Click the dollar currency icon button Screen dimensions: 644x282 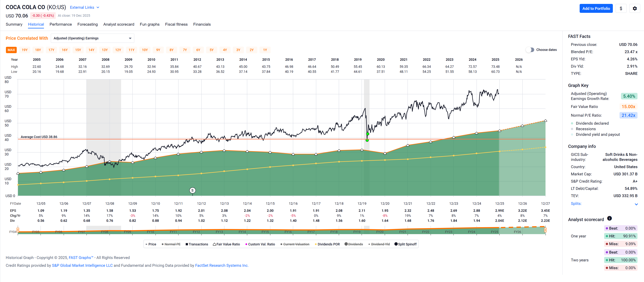click(x=621, y=9)
